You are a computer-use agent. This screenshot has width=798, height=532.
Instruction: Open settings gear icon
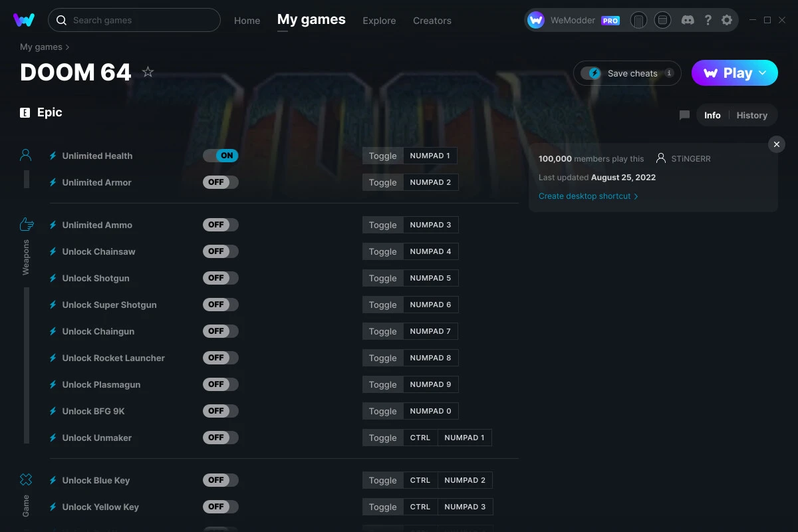[727, 21]
